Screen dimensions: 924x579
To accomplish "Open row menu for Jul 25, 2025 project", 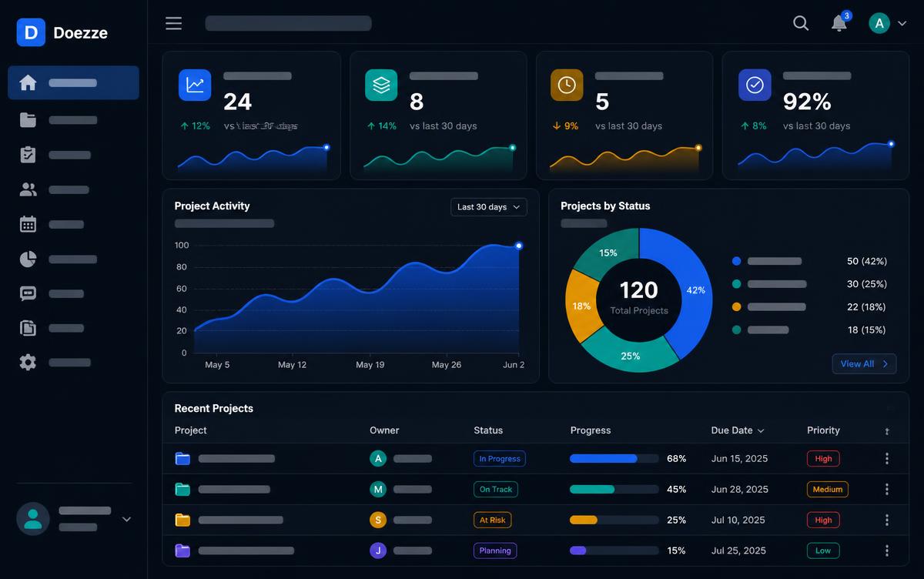I will [x=887, y=551].
